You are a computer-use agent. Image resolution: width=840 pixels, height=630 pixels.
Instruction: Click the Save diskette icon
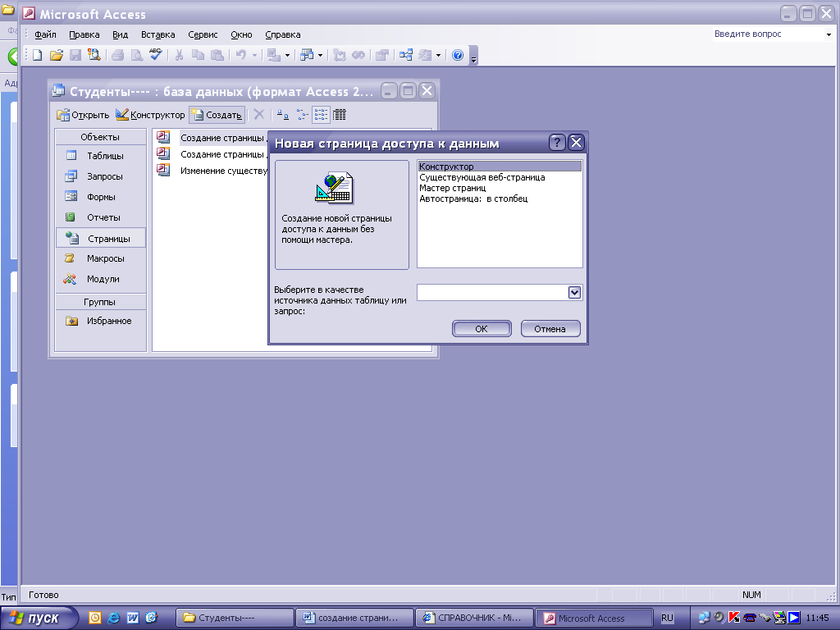pos(75,55)
